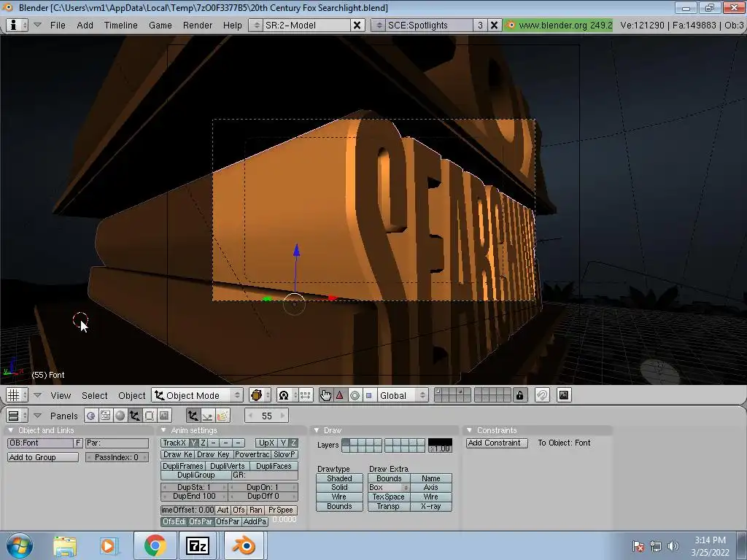Viewport: 747px width, 560px height.
Task: Open the Add menu
Action: click(85, 26)
